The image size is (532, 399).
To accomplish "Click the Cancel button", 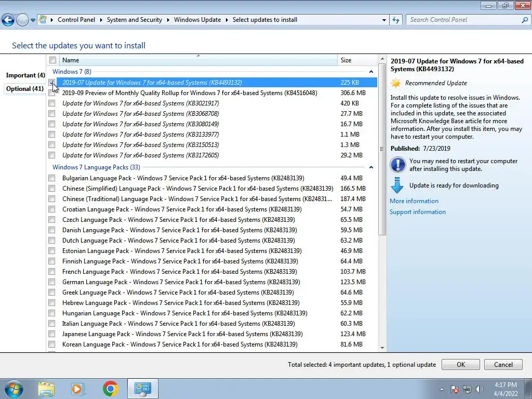I will 503,364.
